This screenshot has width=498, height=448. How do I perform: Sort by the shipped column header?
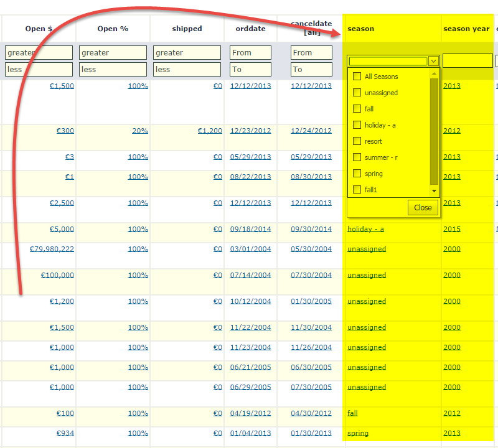click(x=187, y=29)
